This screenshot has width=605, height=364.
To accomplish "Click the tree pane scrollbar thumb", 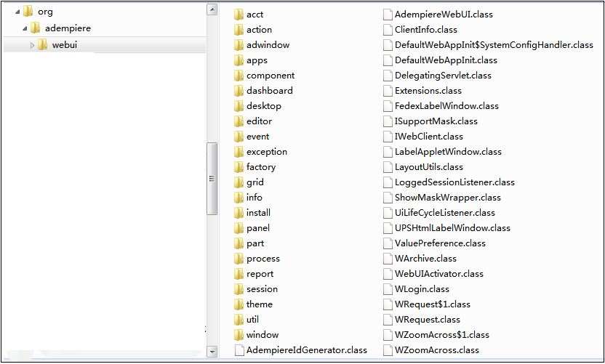I will pyautogui.click(x=212, y=179).
